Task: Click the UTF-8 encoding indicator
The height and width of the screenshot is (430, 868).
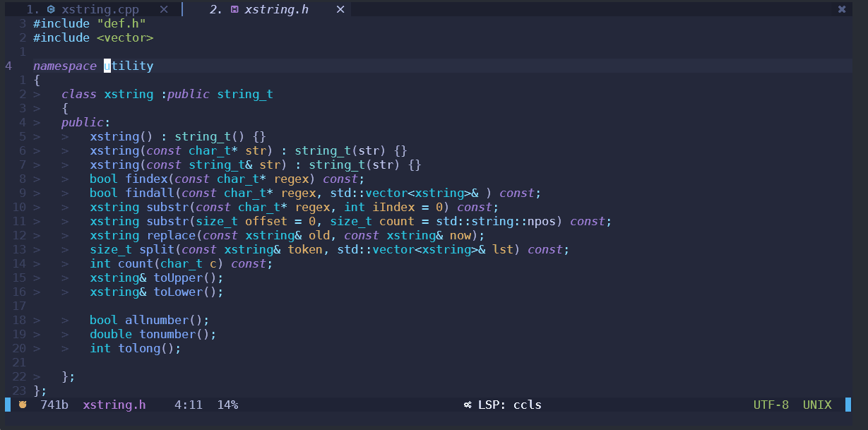Action: click(771, 405)
